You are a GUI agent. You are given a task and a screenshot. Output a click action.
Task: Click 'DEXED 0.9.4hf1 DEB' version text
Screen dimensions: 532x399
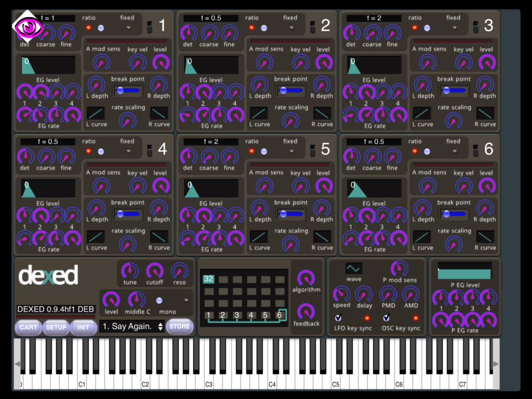click(x=56, y=309)
